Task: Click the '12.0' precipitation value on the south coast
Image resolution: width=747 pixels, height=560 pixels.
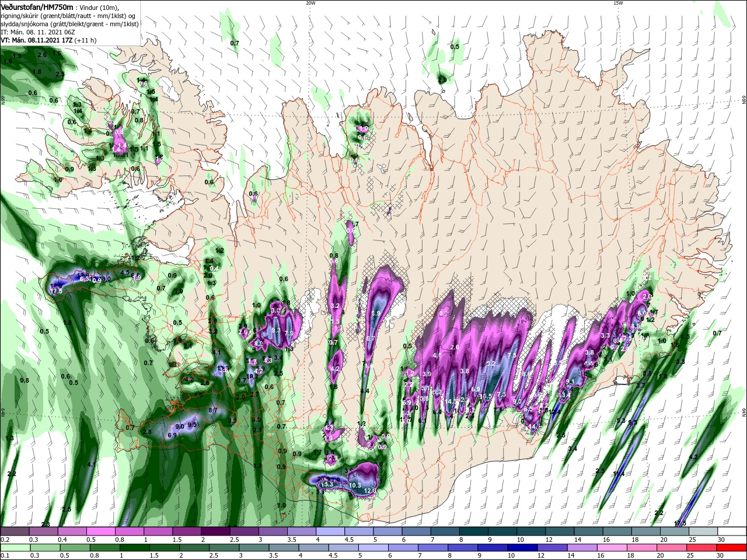Action: pos(370,491)
